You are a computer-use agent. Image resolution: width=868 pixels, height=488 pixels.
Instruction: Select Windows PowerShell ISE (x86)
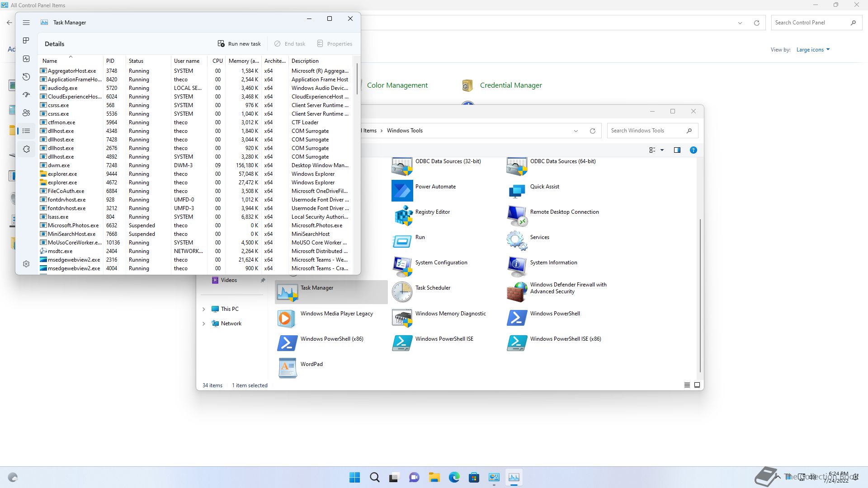(x=554, y=343)
